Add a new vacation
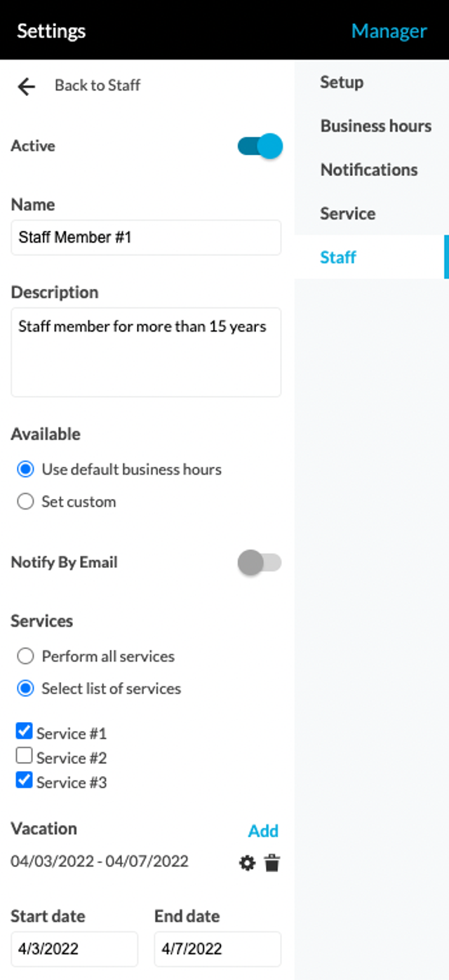 pos(263,831)
